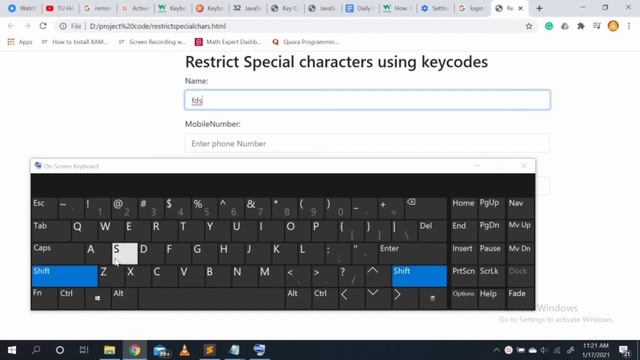Open Sublime Text from taskbar
Image resolution: width=640 pixels, height=360 pixels.
pyautogui.click(x=209, y=350)
